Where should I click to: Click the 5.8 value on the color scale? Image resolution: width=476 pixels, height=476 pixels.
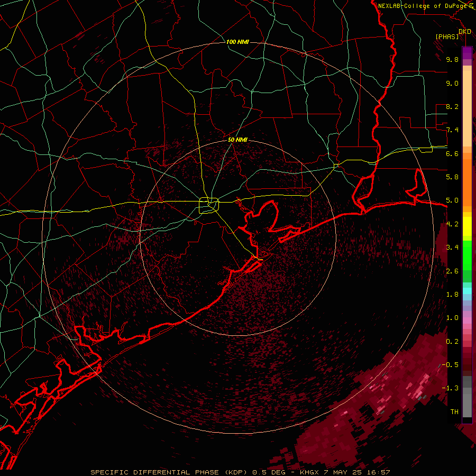[x=452, y=177]
